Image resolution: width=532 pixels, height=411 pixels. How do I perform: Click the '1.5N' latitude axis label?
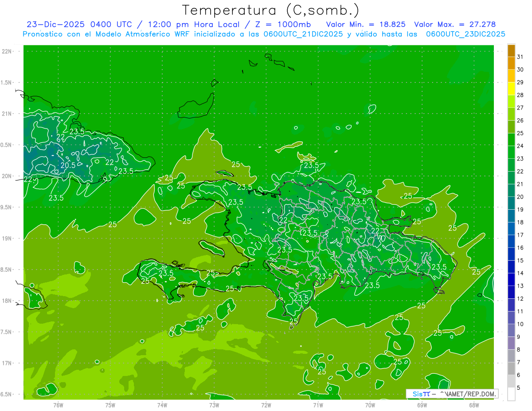(x=6, y=82)
